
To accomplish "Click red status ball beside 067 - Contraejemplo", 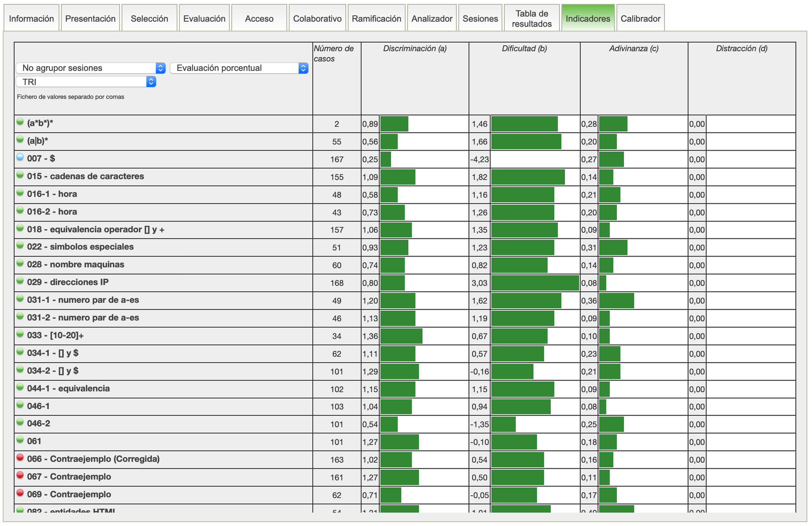I will click(x=20, y=475).
